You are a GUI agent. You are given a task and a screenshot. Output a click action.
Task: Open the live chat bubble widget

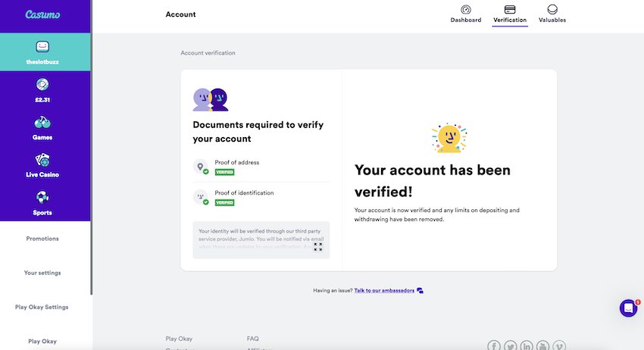click(628, 308)
